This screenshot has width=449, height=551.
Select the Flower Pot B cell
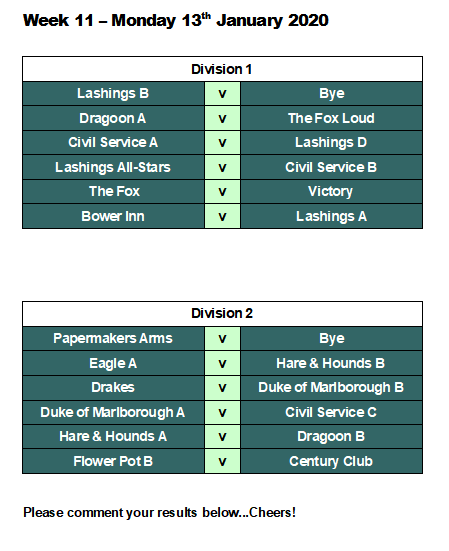pyautogui.click(x=113, y=461)
